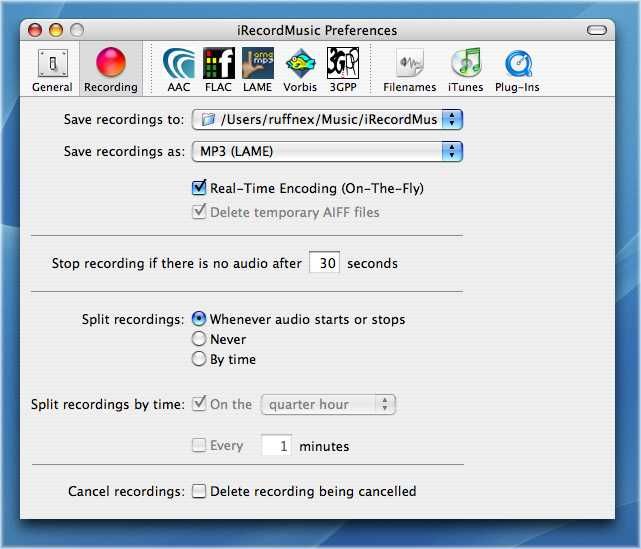Viewport: 641px width, 549px height.
Task: Open iTunes preferences pane
Action: tap(466, 69)
